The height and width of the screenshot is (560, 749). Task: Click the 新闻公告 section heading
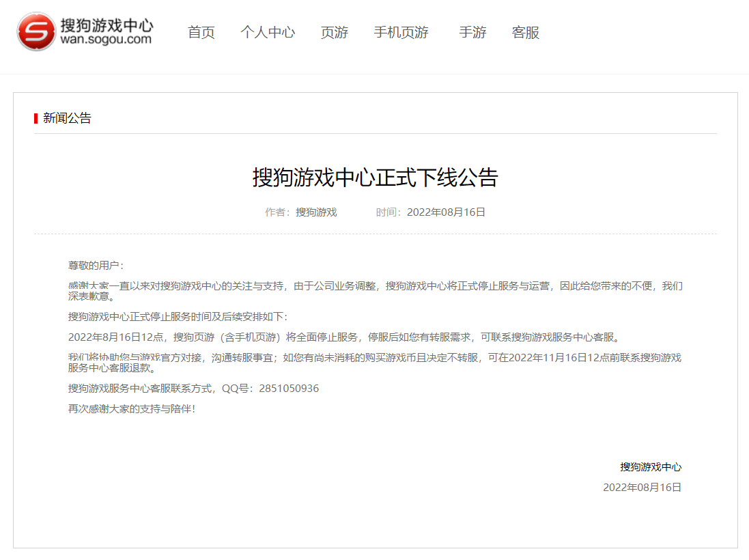67,118
